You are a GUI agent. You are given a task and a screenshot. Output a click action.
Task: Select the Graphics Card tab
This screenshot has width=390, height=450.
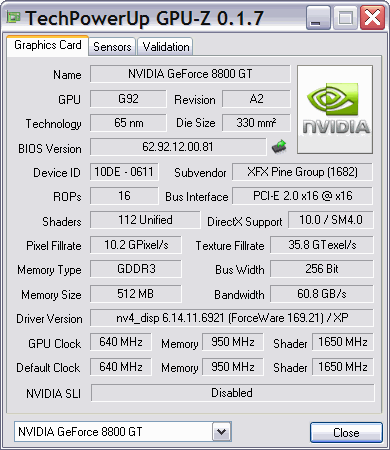pos(48,45)
